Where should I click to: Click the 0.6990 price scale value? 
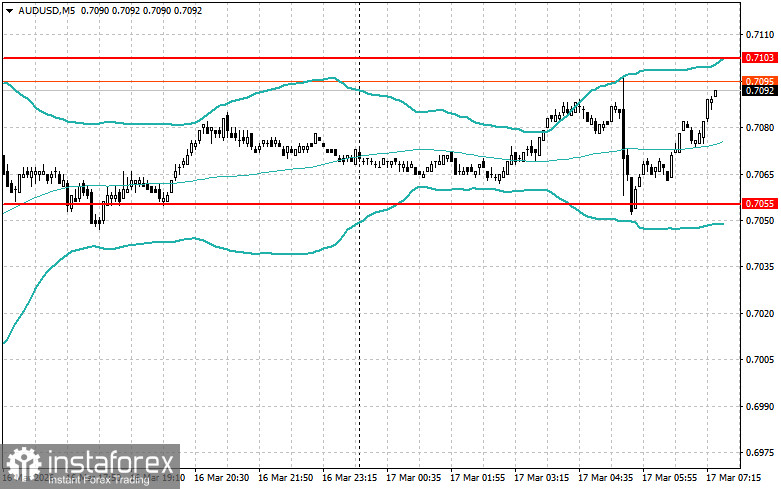tap(760, 406)
